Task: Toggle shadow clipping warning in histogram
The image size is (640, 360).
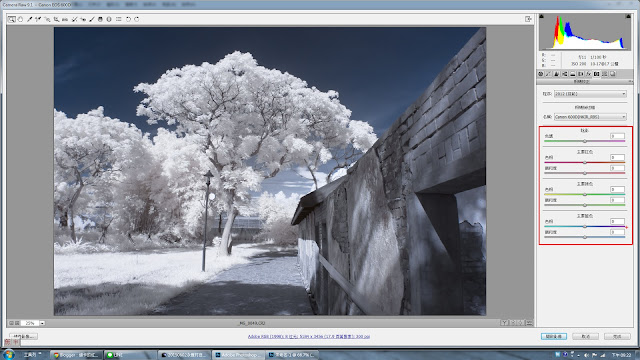Action: (542, 16)
